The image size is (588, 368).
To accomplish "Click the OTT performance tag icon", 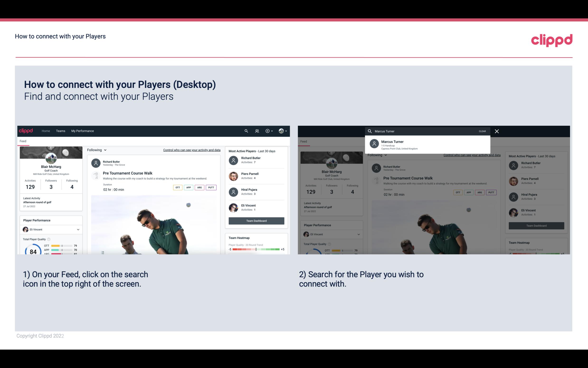I will click(x=177, y=187).
